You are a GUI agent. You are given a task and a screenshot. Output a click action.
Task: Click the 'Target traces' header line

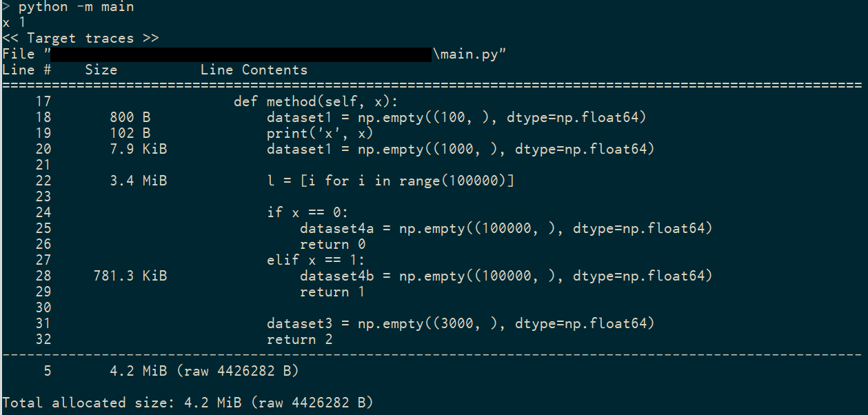click(x=81, y=39)
